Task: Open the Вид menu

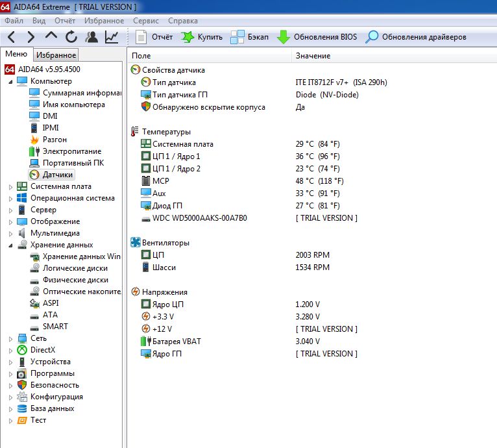Action: coord(39,21)
